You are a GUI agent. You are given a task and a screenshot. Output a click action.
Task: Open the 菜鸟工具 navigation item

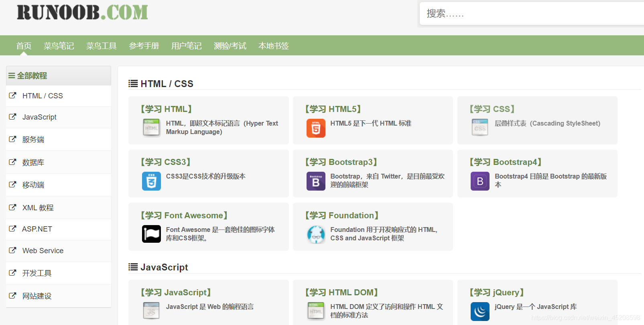(x=101, y=46)
